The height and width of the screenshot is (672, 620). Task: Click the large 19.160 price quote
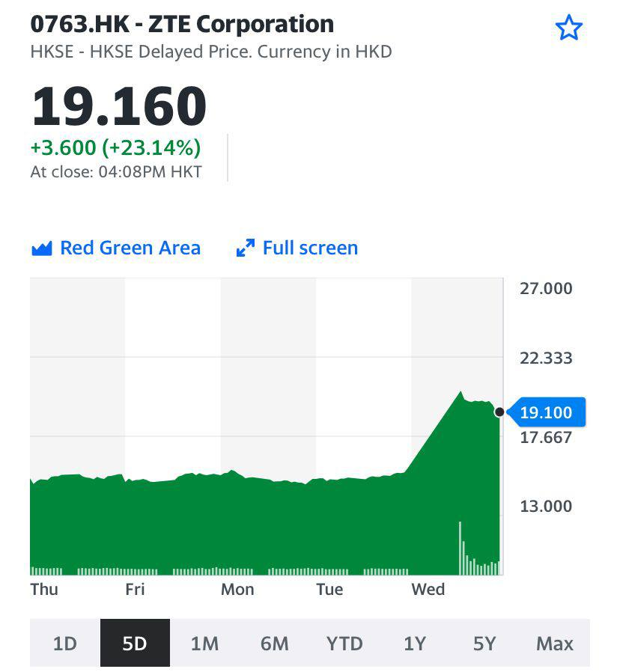click(118, 106)
